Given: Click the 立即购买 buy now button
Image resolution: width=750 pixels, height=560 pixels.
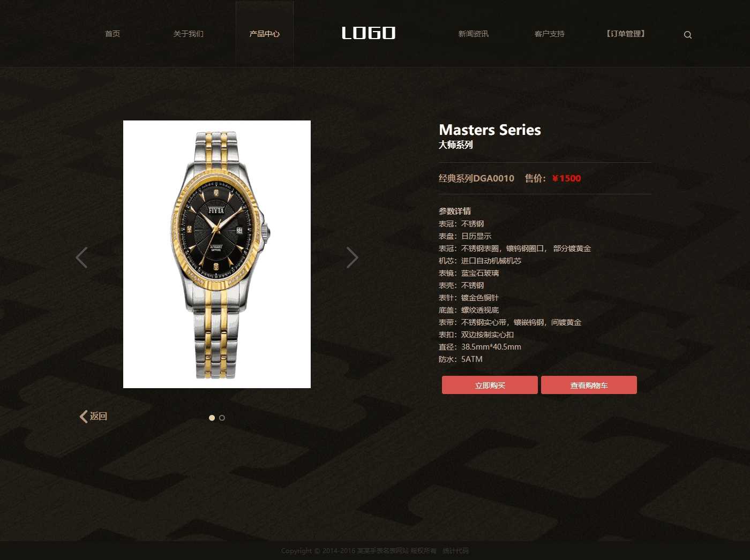Looking at the screenshot, I should point(490,385).
